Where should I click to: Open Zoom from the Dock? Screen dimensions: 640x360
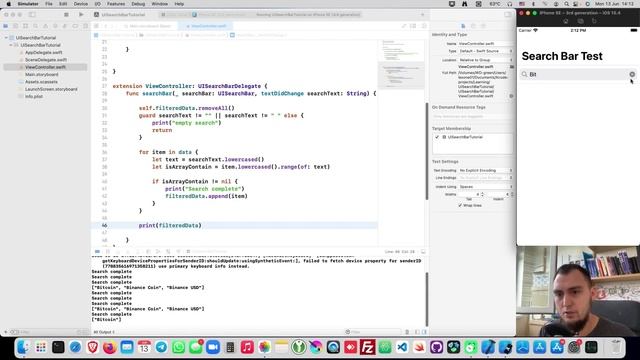pyautogui.click(x=213, y=347)
